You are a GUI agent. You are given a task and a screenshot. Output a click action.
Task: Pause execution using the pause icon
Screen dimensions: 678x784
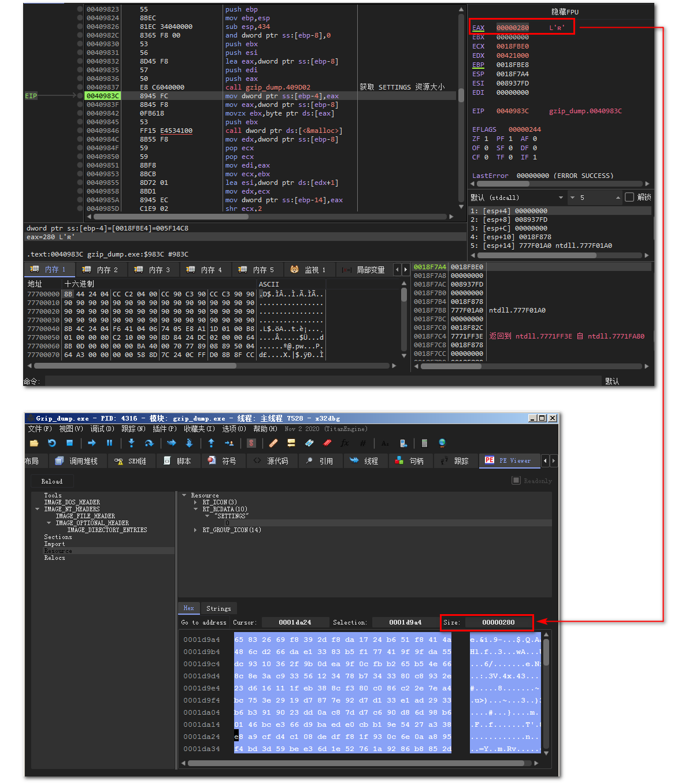109,443
